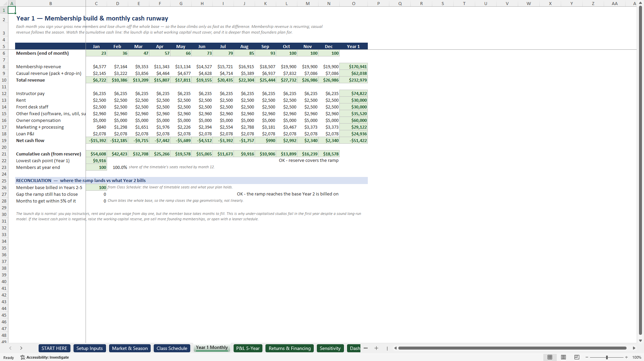Click the horizontal scrollbar thumb

coord(512,348)
